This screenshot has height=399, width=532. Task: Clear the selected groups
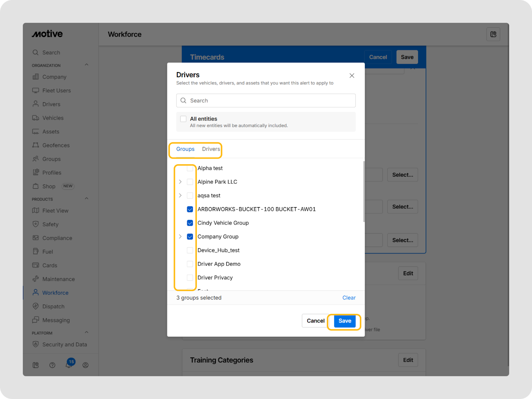(x=349, y=298)
